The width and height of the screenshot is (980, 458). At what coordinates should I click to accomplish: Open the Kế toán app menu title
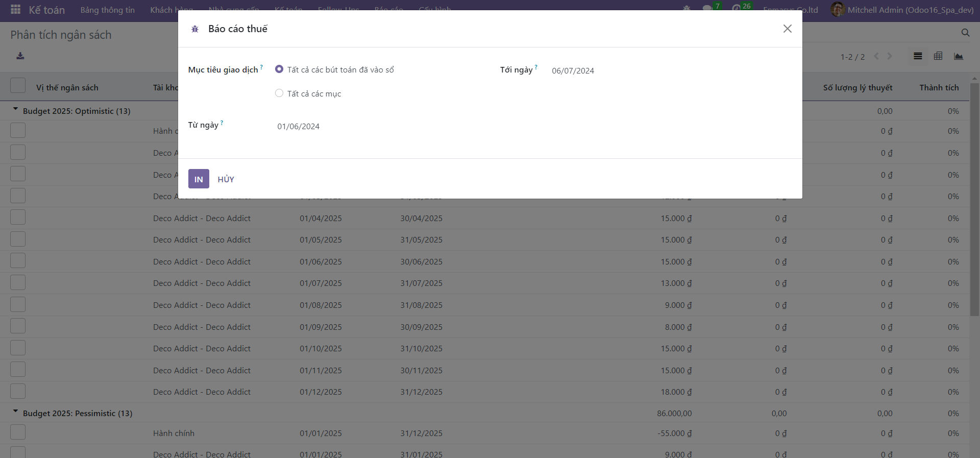click(x=46, y=10)
